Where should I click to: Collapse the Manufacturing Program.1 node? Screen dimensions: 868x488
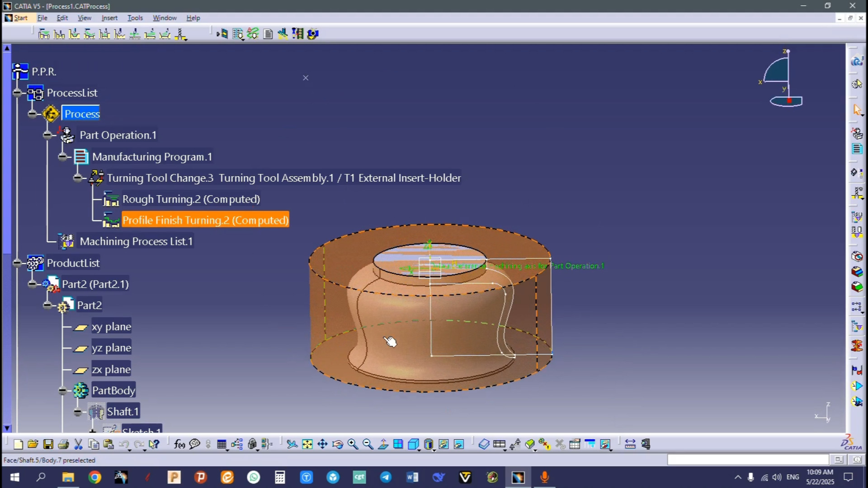click(x=63, y=157)
